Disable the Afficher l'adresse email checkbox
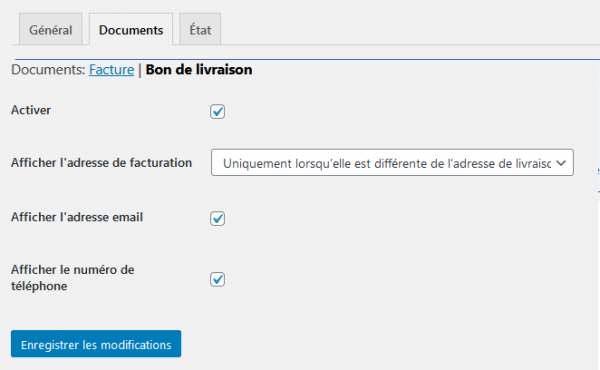This screenshot has width=600, height=370. [x=217, y=218]
